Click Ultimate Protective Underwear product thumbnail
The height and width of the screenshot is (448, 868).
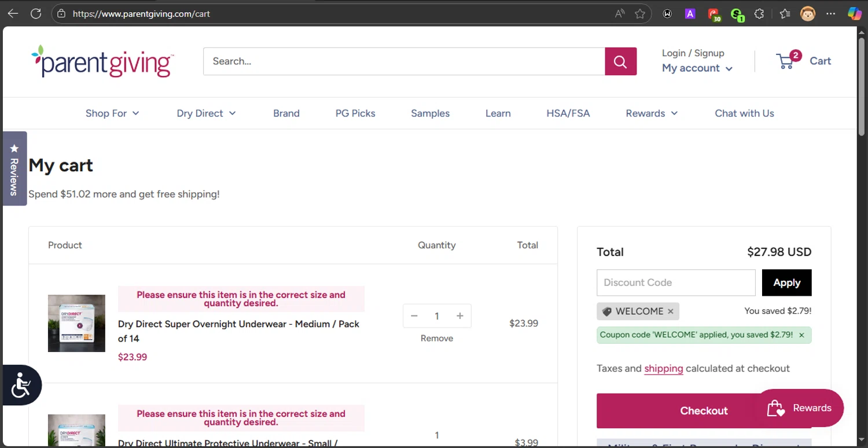tap(76, 430)
